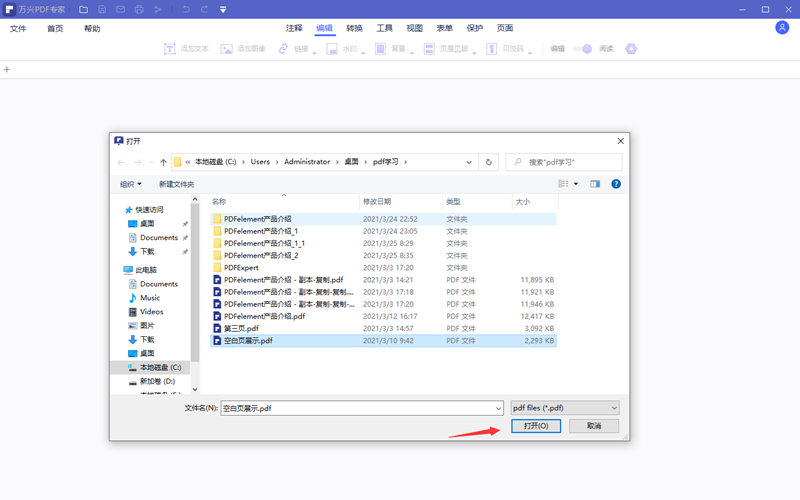800x500 pixels.
Task: Open the file name history dropdown arrow
Action: pos(497,408)
